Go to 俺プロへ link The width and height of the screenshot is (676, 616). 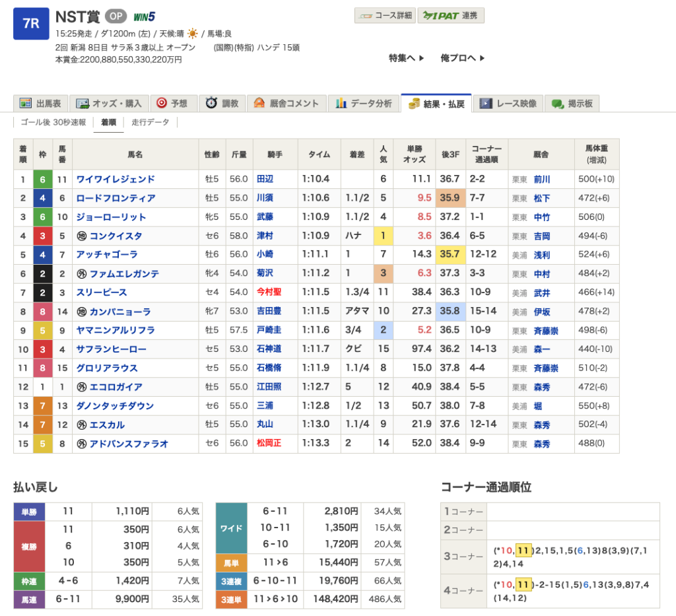click(x=462, y=57)
